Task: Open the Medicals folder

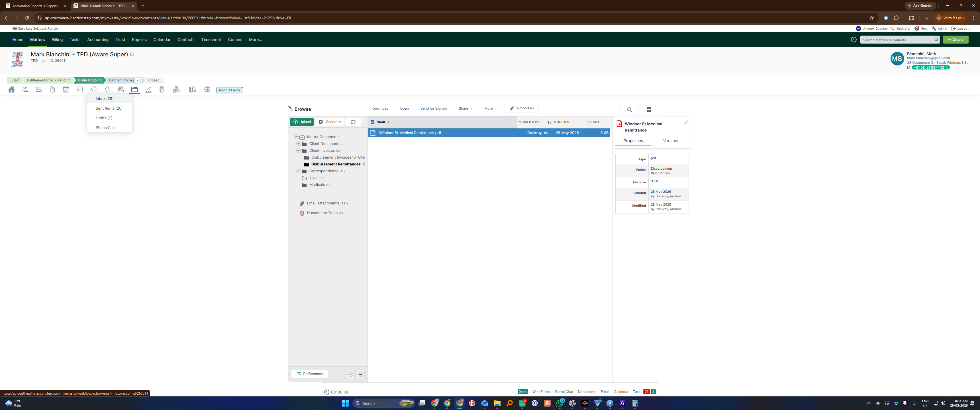Action: tap(317, 185)
